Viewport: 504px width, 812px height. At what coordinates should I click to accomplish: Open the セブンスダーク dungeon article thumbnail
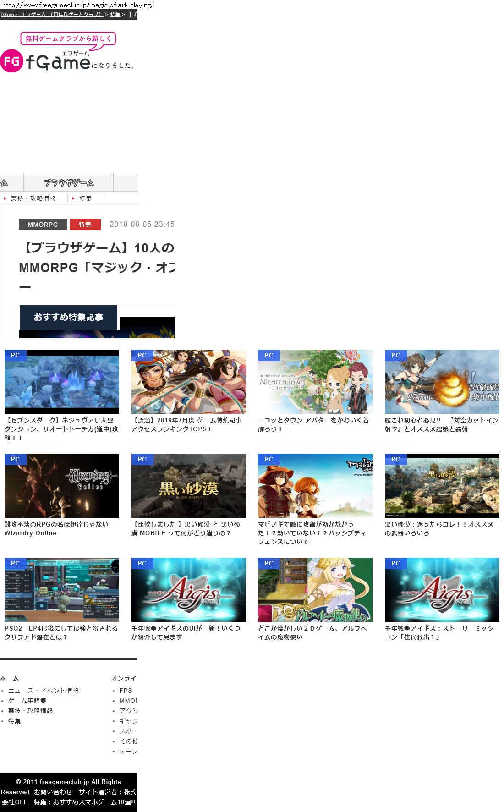click(x=62, y=382)
